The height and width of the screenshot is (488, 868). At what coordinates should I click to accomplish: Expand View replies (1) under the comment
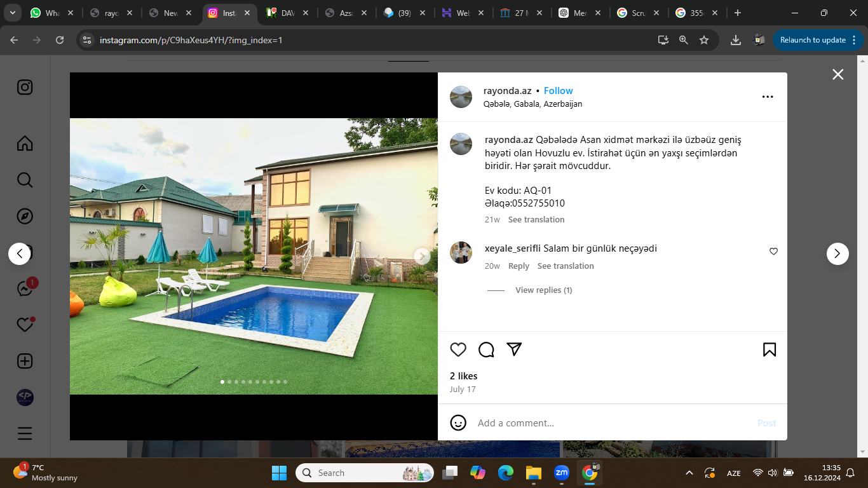543,290
